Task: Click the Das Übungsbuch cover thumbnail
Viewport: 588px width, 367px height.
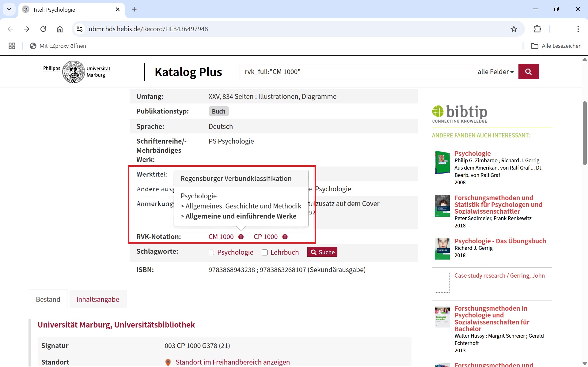Action: coord(442,249)
